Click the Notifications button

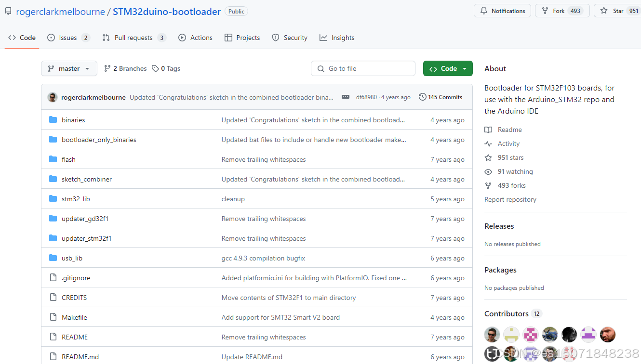[503, 11]
